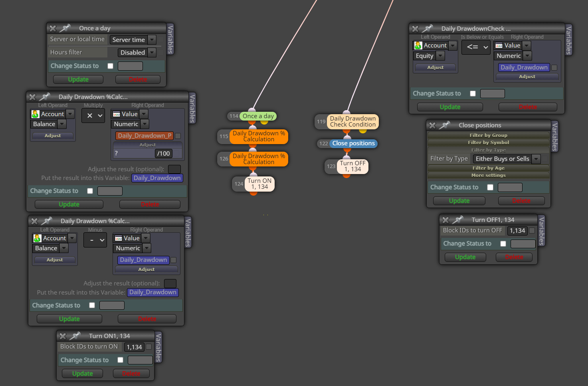
Task: Toggle Change Status checkbox in Once a day panel
Action: (111, 66)
